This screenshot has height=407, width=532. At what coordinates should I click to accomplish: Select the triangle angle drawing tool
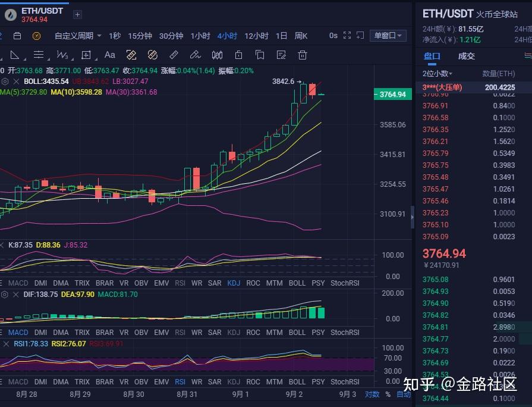[15, 55]
